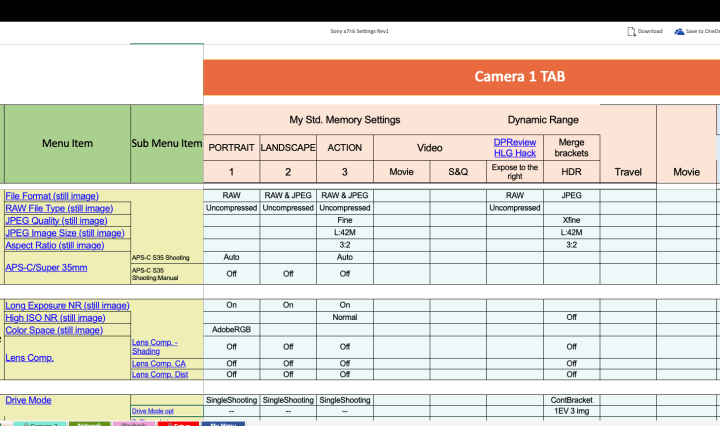Click the Save to OneDrive cloud icon
This screenshot has width=720, height=426.
click(x=679, y=31)
